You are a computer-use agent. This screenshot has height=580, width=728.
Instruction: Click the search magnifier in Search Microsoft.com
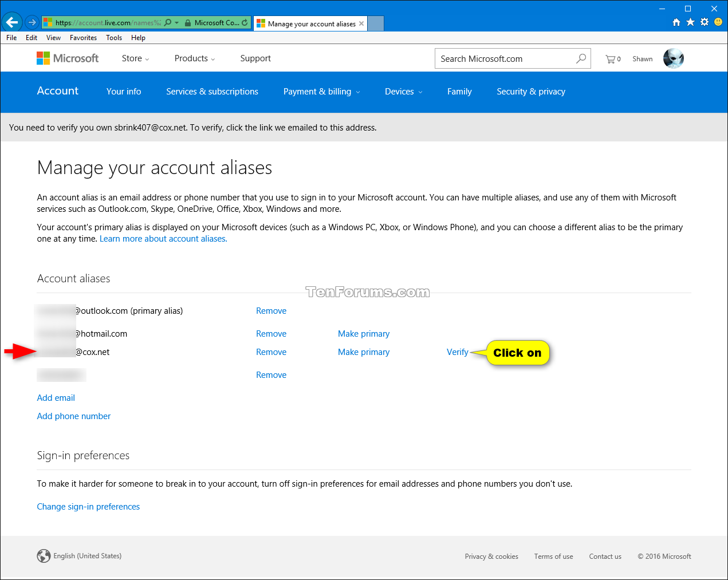pyautogui.click(x=581, y=58)
